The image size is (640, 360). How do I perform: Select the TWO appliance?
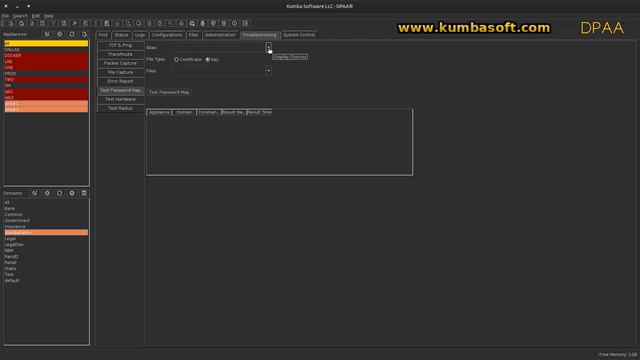[46, 80]
